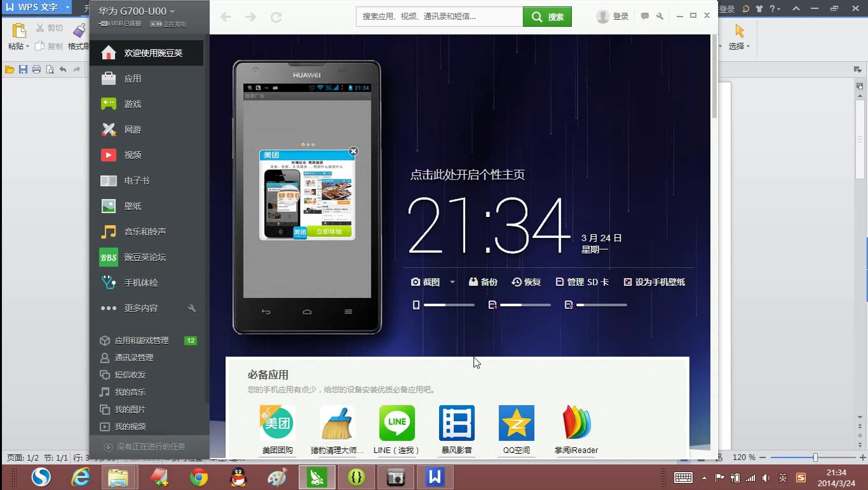Open the feedback message icon in title bar
The width and height of the screenshot is (868, 490).
coord(645,17)
